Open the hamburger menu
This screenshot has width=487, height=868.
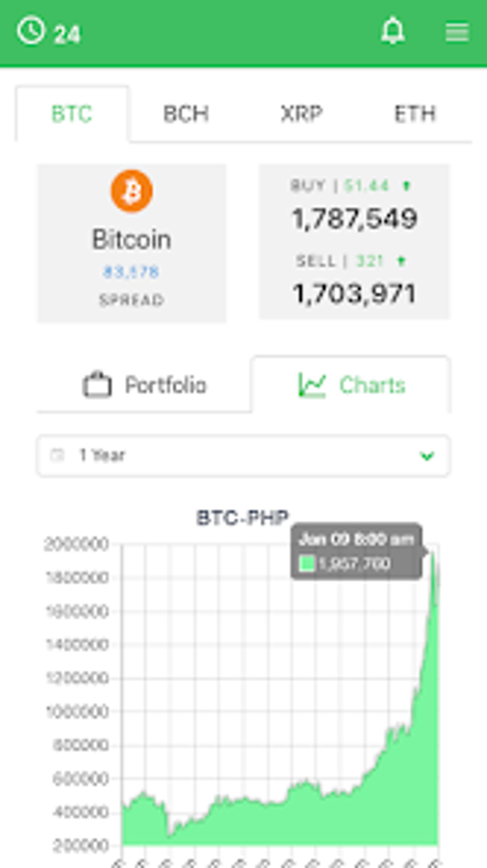coord(456,32)
